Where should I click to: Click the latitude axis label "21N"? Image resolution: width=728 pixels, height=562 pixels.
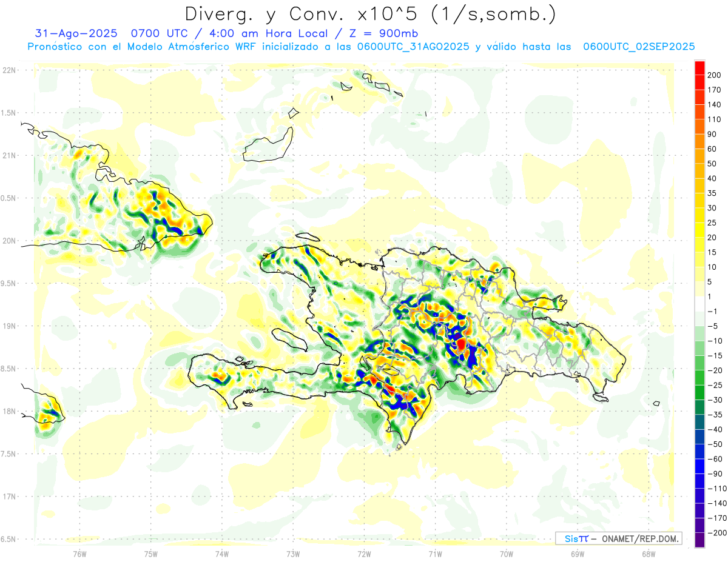[9, 155]
